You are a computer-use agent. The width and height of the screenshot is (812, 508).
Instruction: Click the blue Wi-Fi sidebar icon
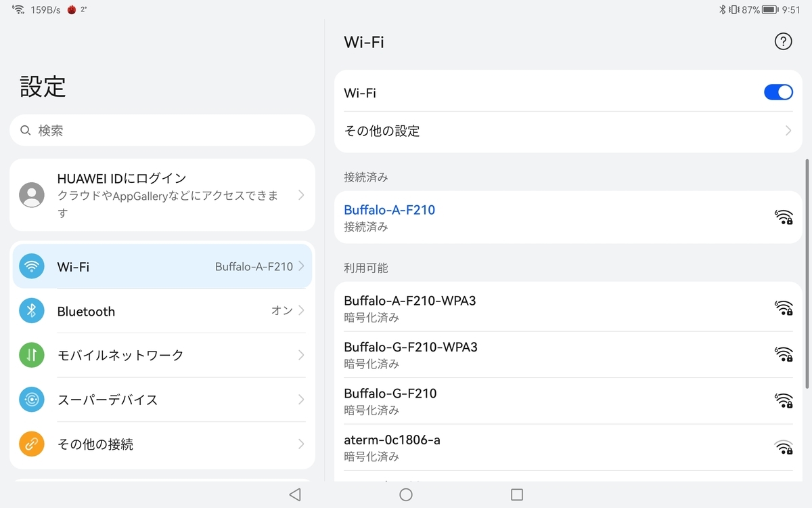(x=32, y=266)
